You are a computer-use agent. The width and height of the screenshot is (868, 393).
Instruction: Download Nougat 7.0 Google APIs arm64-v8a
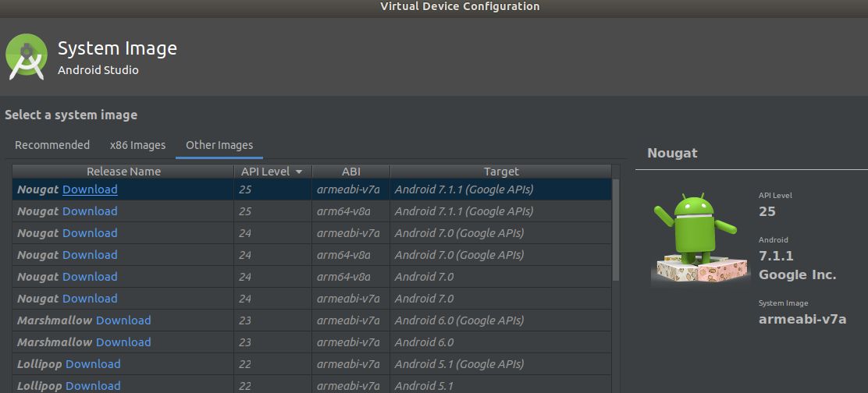90,255
